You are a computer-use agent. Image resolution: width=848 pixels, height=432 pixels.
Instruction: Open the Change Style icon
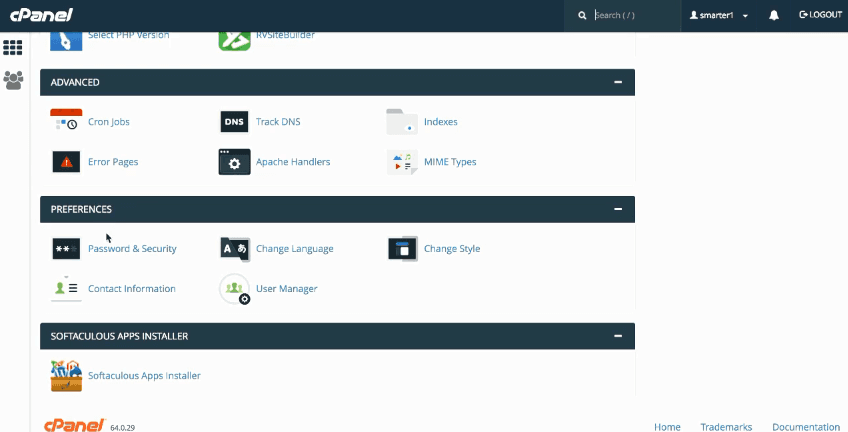402,249
